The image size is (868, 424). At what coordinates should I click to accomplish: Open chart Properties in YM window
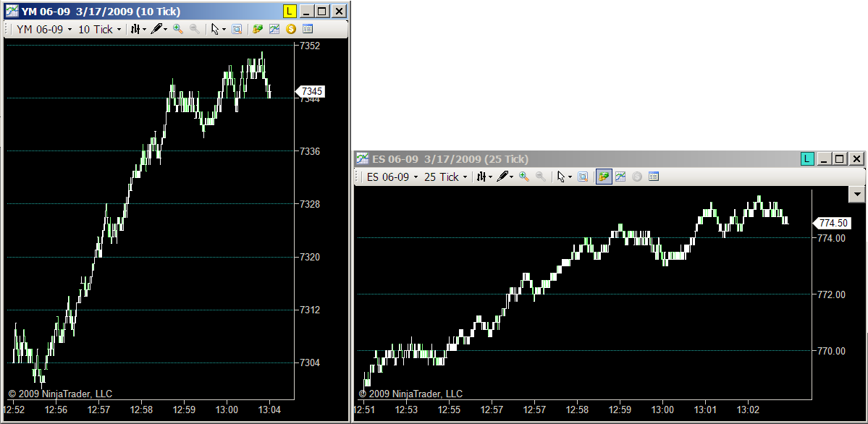(x=308, y=30)
